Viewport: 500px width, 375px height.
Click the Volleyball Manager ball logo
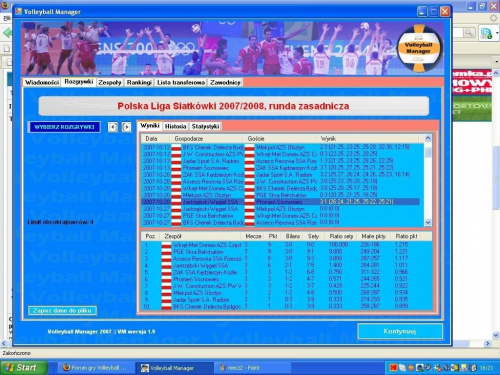pyautogui.click(x=419, y=49)
